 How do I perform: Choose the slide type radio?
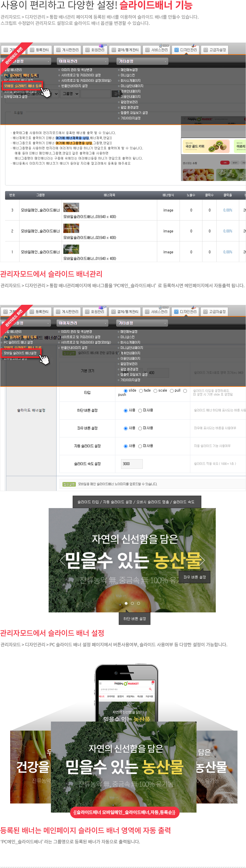click(x=126, y=390)
